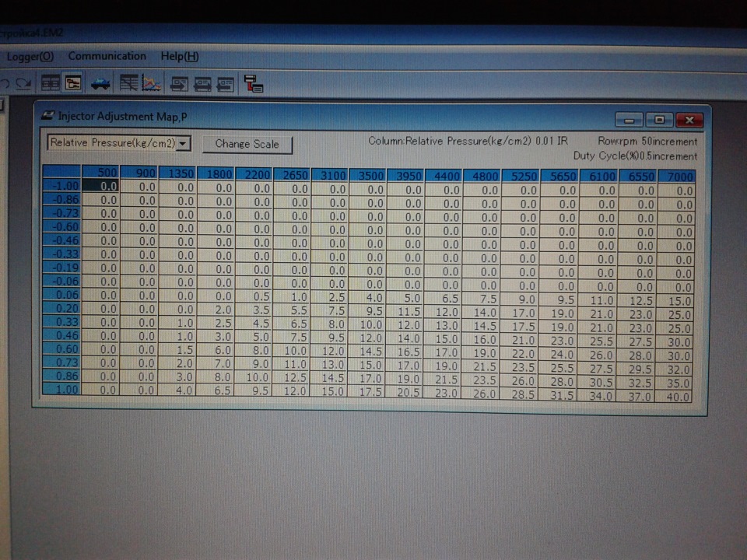The width and height of the screenshot is (747, 560).
Task: Select the 4800 rpm column header
Action: [482, 177]
